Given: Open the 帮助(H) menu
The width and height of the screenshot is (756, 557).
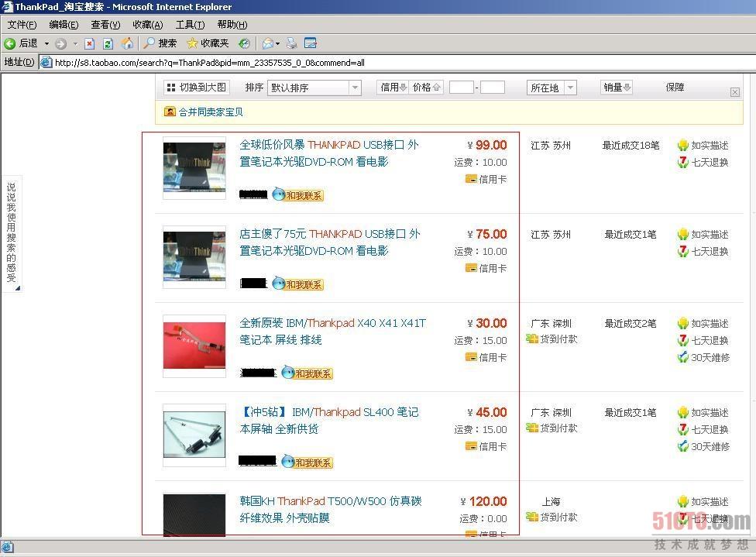Looking at the screenshot, I should (x=232, y=25).
